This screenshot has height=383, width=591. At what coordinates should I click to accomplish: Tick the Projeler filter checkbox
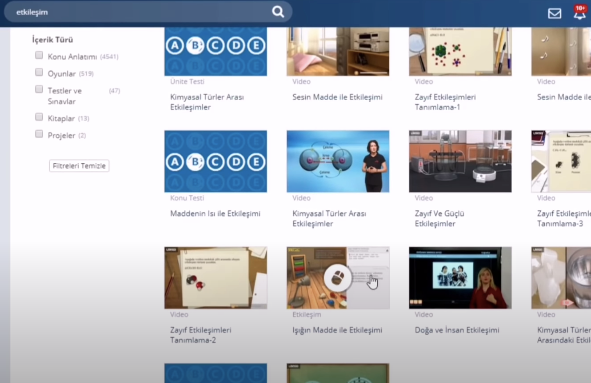pyautogui.click(x=39, y=134)
